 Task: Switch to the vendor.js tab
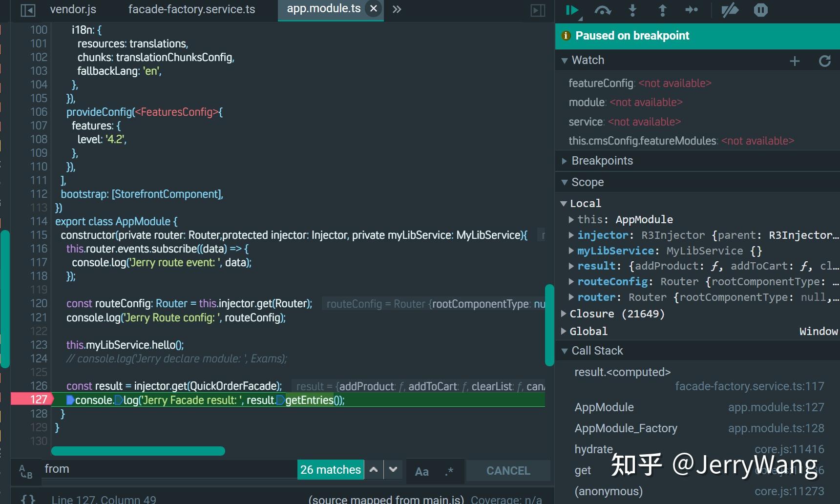coord(72,9)
